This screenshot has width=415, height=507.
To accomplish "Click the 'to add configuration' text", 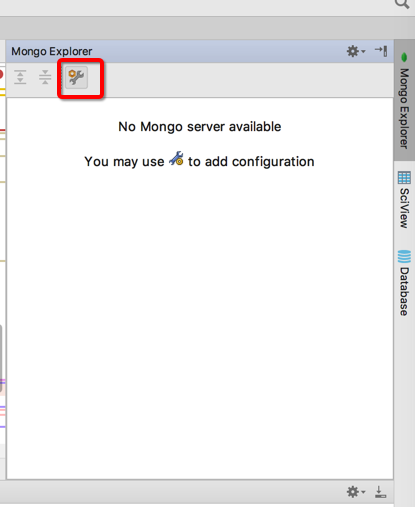I will point(251,162).
